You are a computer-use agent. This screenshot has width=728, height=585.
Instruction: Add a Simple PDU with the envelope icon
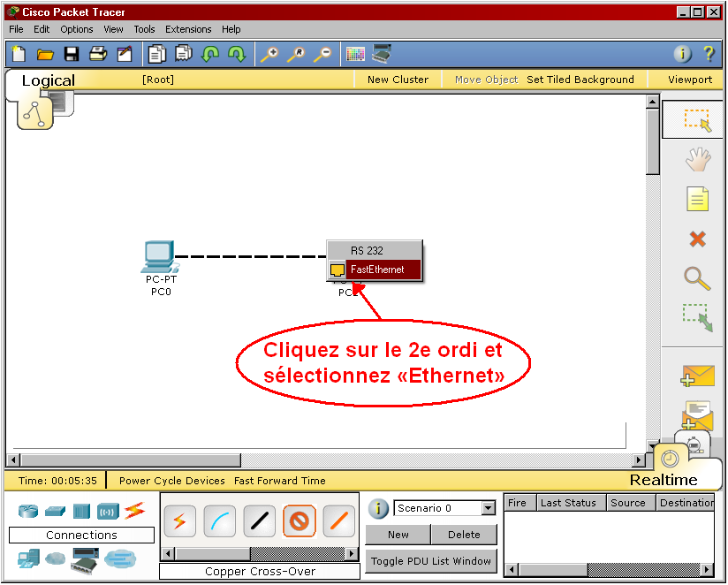click(698, 376)
